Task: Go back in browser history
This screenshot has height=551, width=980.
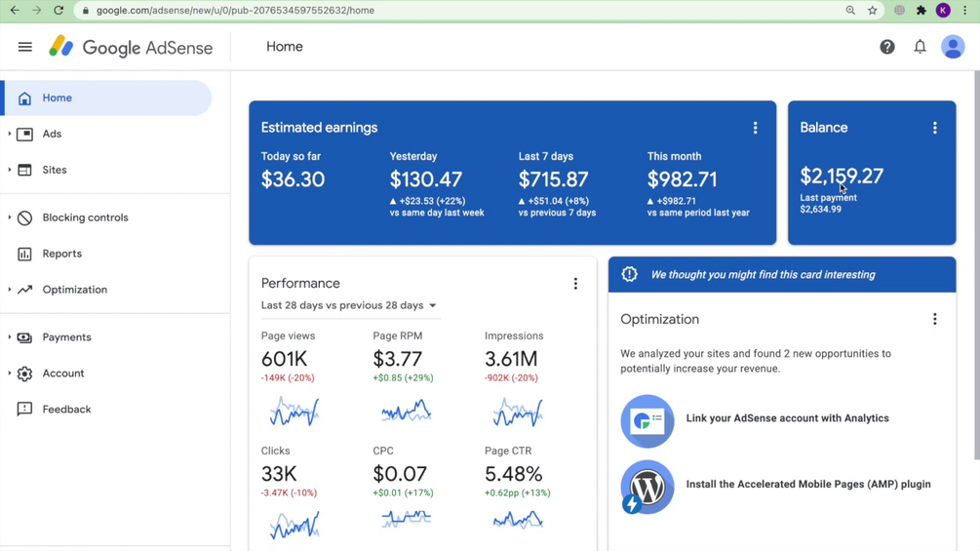Action: [x=15, y=10]
